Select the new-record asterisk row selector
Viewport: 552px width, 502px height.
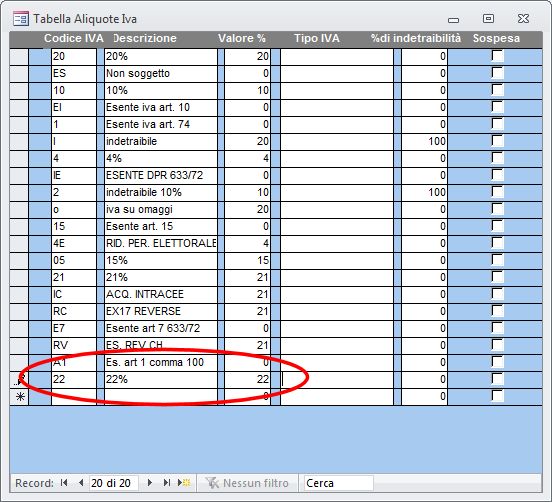click(x=20, y=397)
